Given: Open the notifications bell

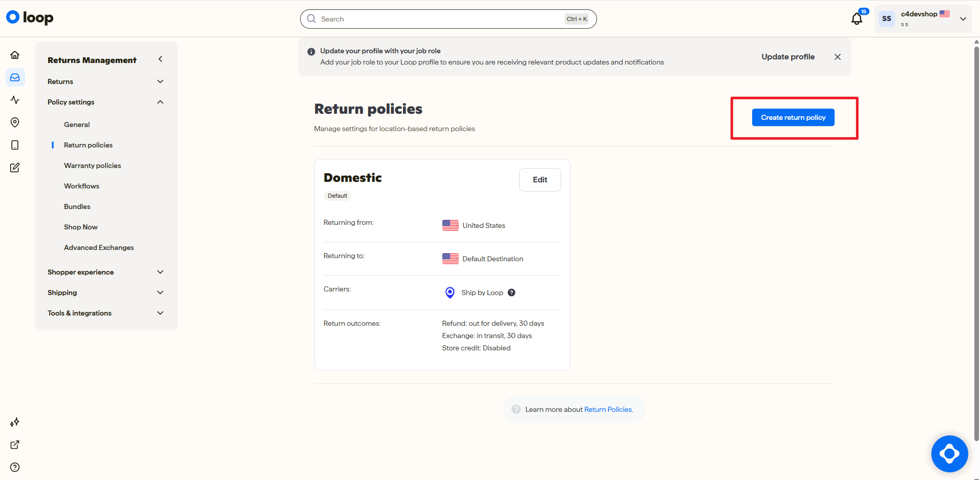Looking at the screenshot, I should [857, 19].
